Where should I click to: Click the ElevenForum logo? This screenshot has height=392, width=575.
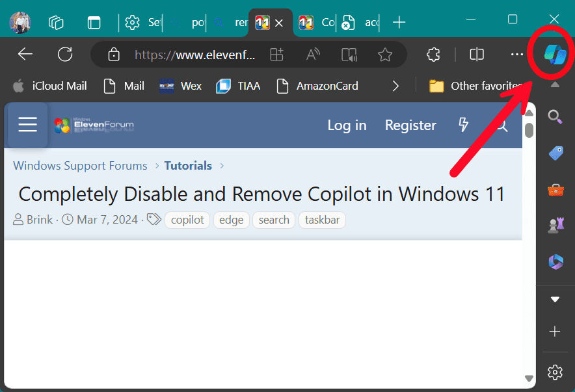tap(94, 125)
